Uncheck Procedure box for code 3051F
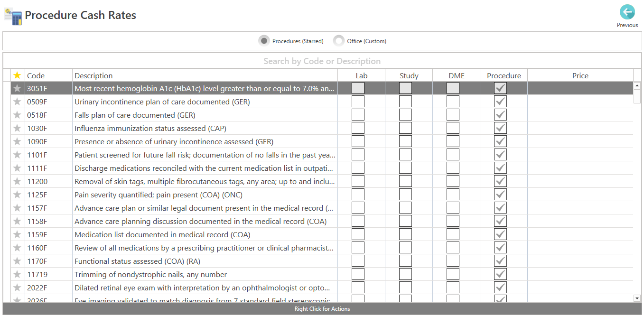The image size is (644, 316). [x=500, y=88]
